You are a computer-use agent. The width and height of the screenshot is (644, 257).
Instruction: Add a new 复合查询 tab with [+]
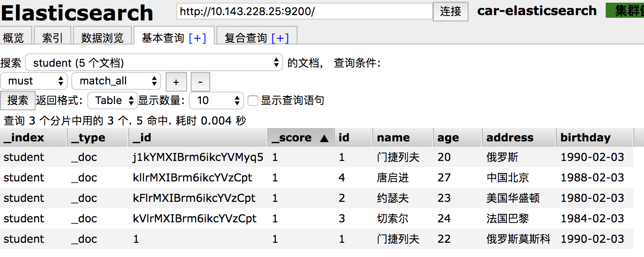coord(280,38)
